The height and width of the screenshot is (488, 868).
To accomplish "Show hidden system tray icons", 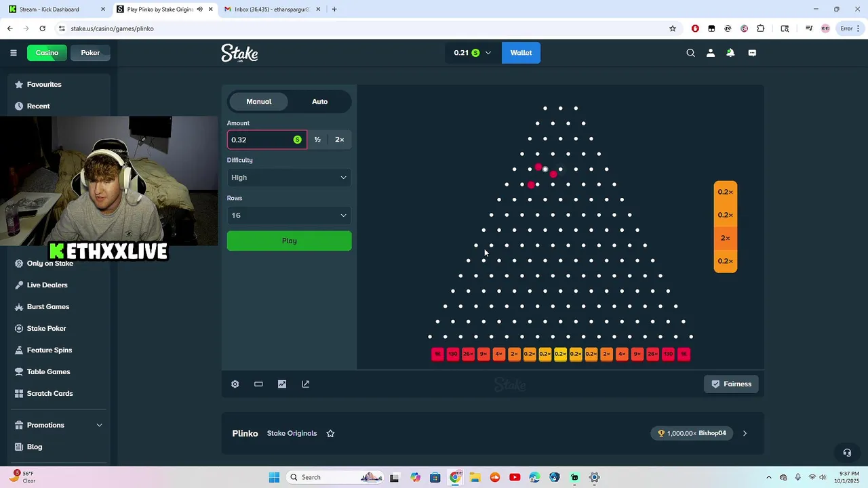I will coord(768,477).
